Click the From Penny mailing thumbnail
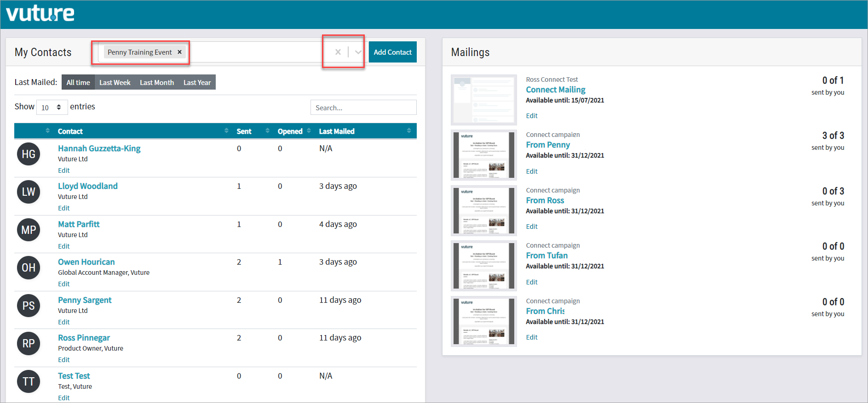The image size is (868, 403). coord(484,155)
